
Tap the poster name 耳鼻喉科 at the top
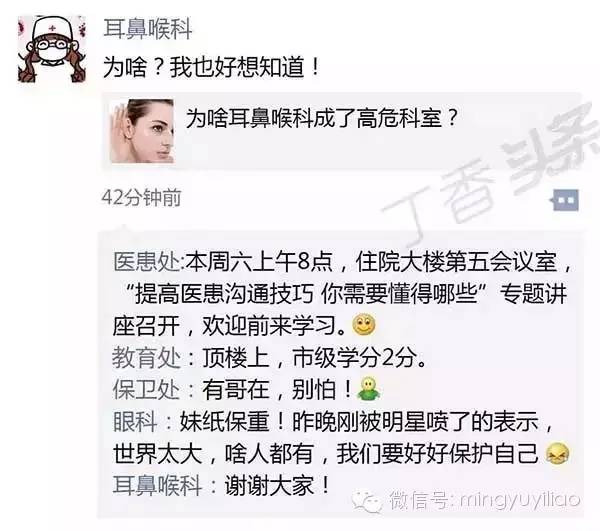point(148,29)
